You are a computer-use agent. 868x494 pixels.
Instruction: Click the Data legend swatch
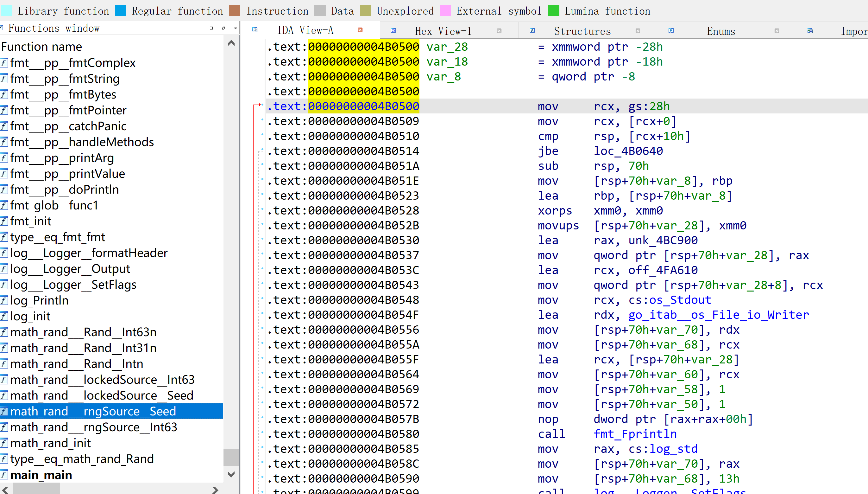(x=320, y=10)
